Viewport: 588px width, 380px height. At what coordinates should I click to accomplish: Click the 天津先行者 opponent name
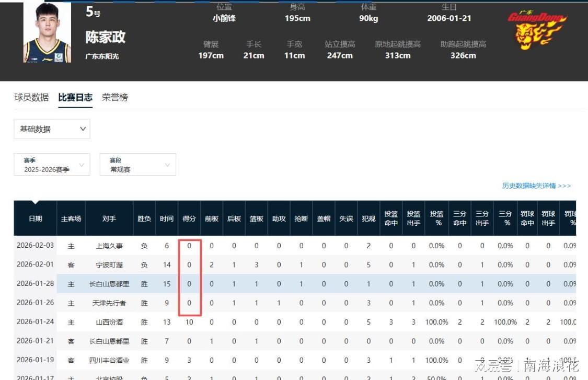click(108, 303)
